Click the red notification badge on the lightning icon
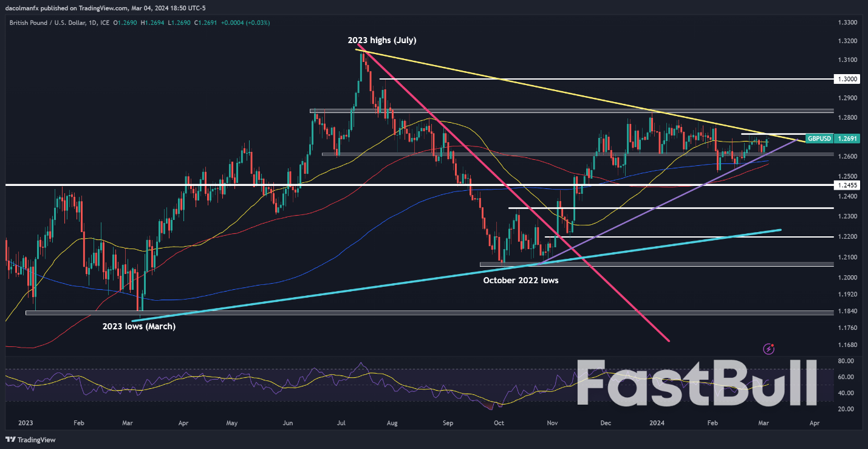 tap(773, 344)
